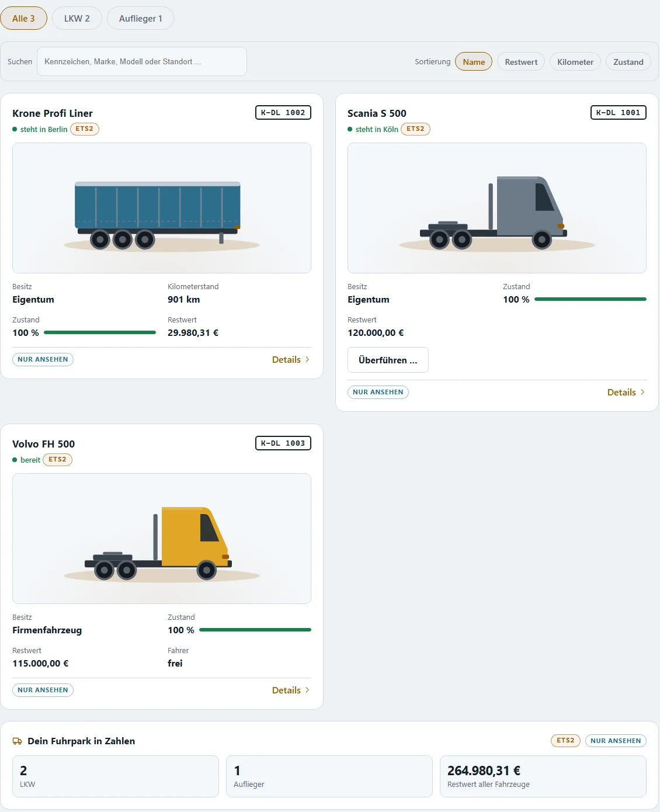Switch to the LKW 2 filter tab
660x812 pixels.
[x=77, y=18]
